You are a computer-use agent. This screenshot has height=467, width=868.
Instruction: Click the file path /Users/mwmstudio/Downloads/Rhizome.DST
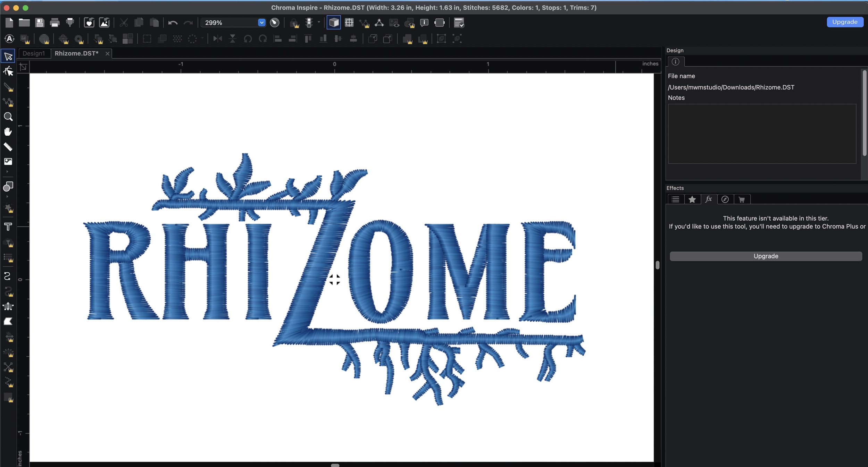coord(731,87)
